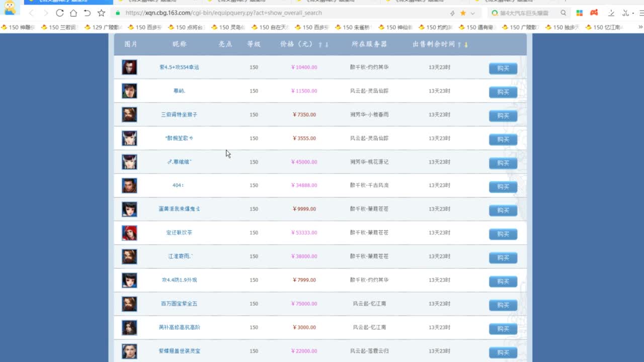
Task: Open the 定还联饮茶 nickname link
Action: click(x=179, y=233)
